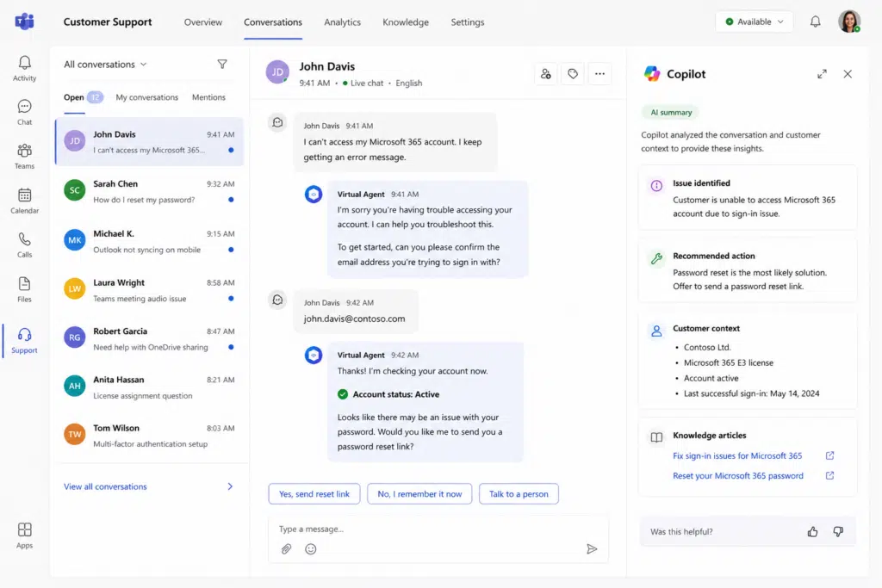
Task: Open View all conversations link
Action: click(x=105, y=486)
